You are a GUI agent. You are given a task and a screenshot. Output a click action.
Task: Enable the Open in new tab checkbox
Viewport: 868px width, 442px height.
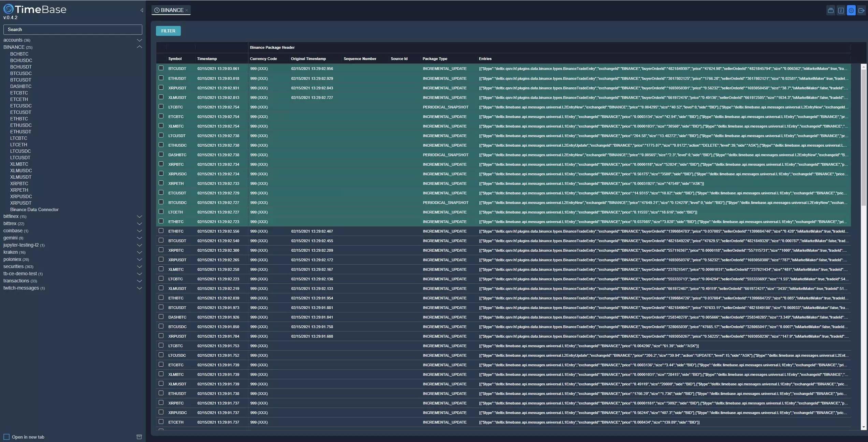pos(6,437)
